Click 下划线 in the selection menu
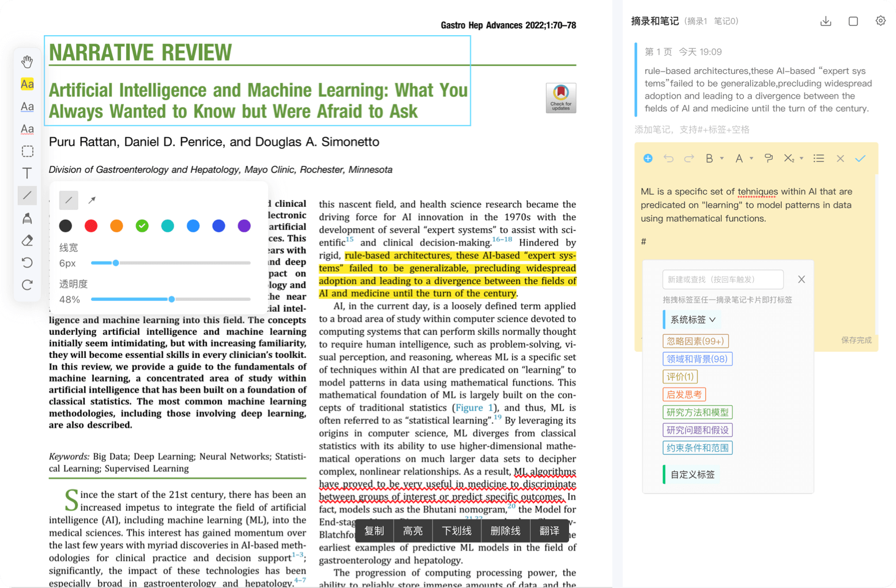Screen dimensions: 896x588 (457, 531)
